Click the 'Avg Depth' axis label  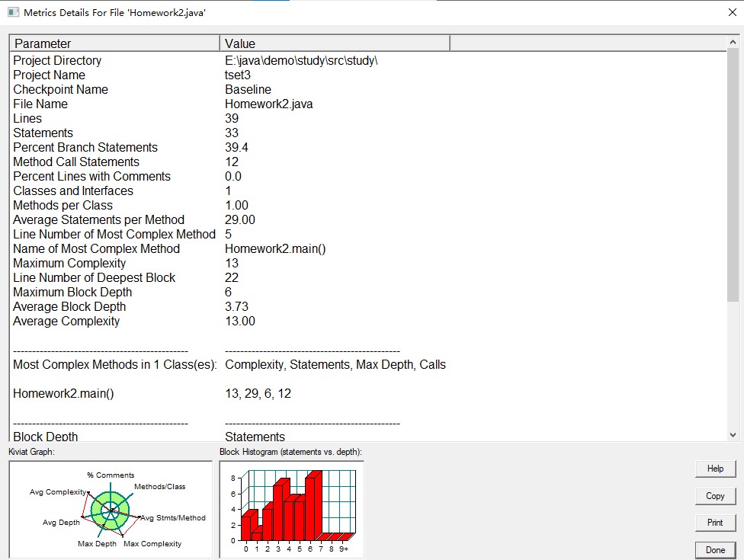(x=61, y=522)
